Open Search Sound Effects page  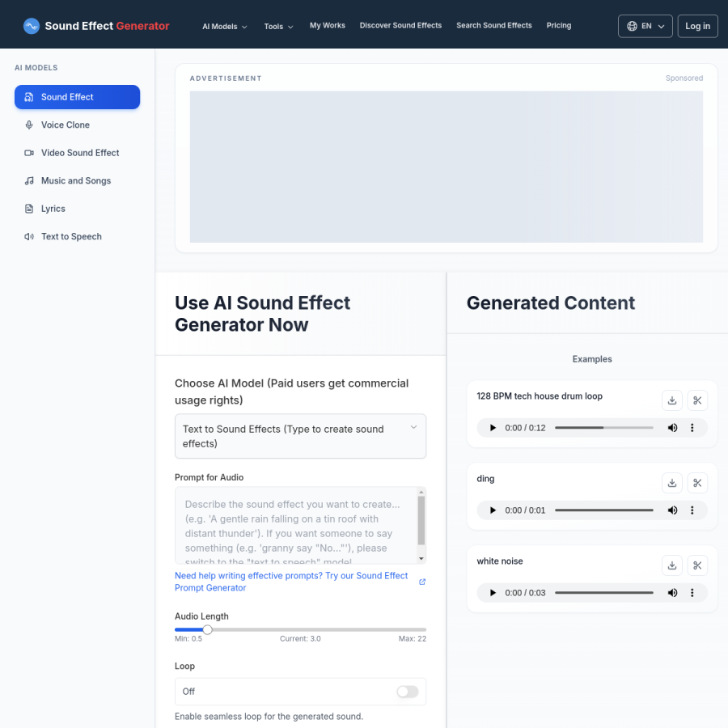click(494, 26)
